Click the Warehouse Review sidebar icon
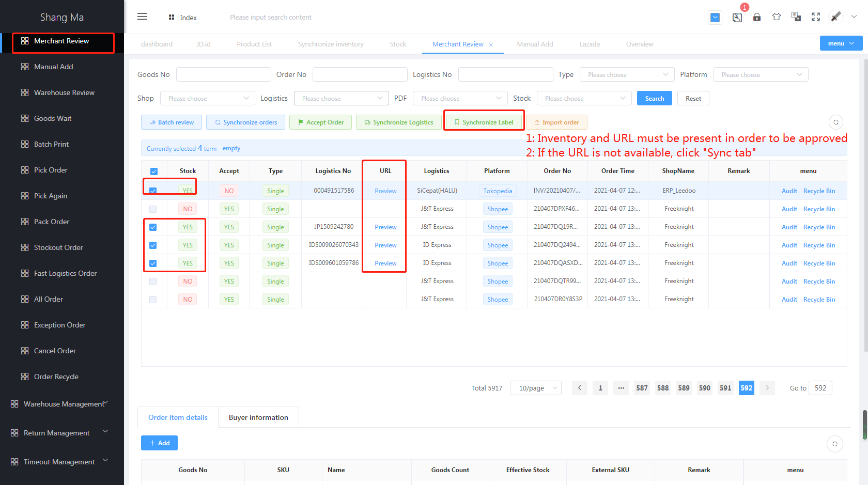868x485 pixels. tap(25, 92)
